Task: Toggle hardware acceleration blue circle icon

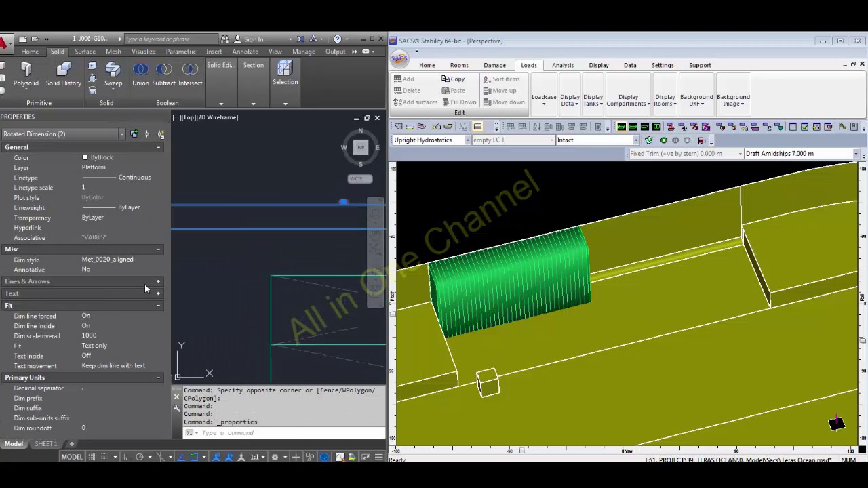Action: [324, 457]
